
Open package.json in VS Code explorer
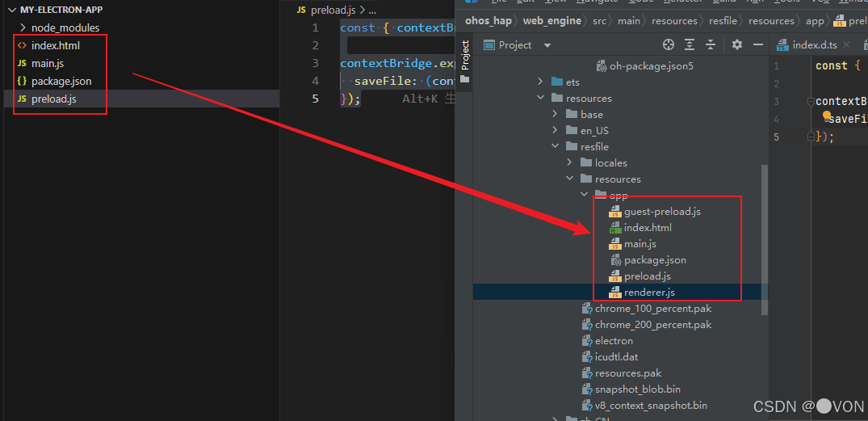coord(61,81)
